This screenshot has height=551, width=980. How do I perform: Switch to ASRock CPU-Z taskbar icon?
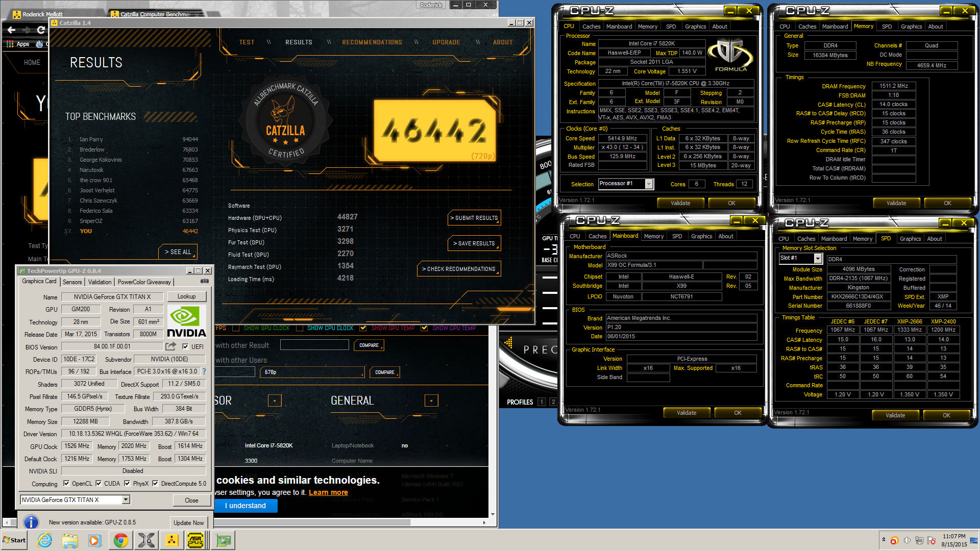click(196, 540)
